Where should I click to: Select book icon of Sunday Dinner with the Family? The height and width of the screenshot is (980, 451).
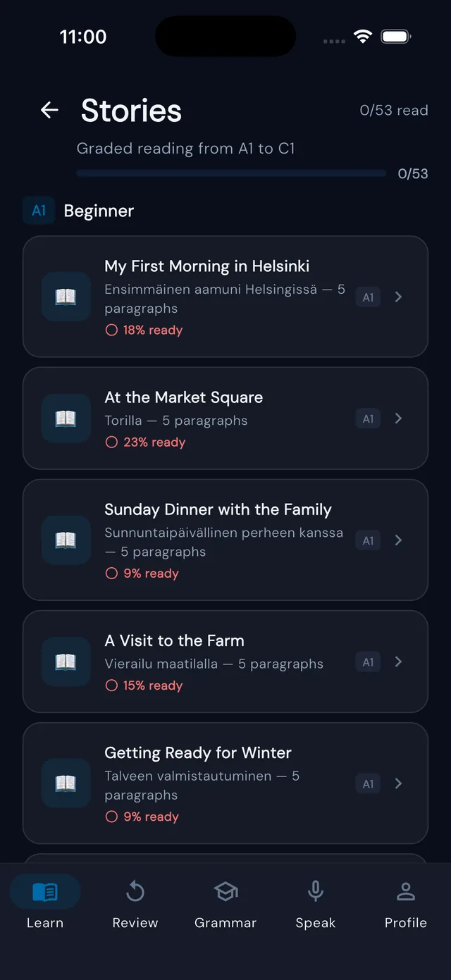coord(66,540)
